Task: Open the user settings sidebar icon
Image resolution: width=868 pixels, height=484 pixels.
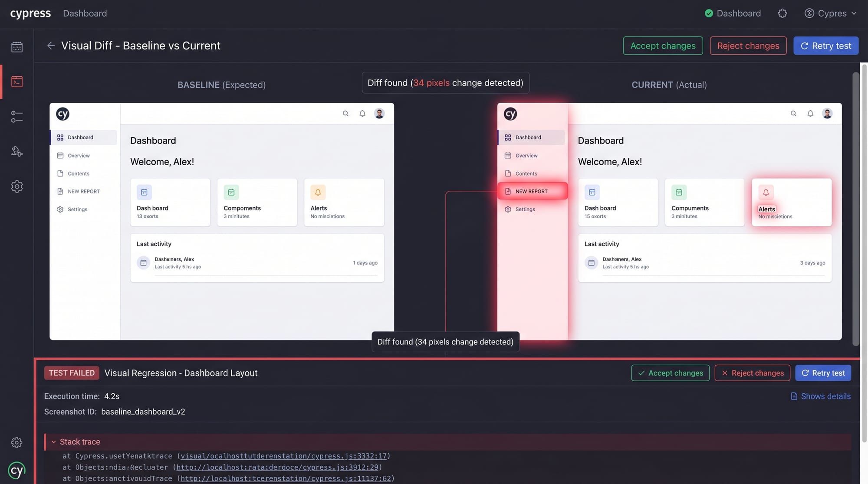Action: [17, 151]
